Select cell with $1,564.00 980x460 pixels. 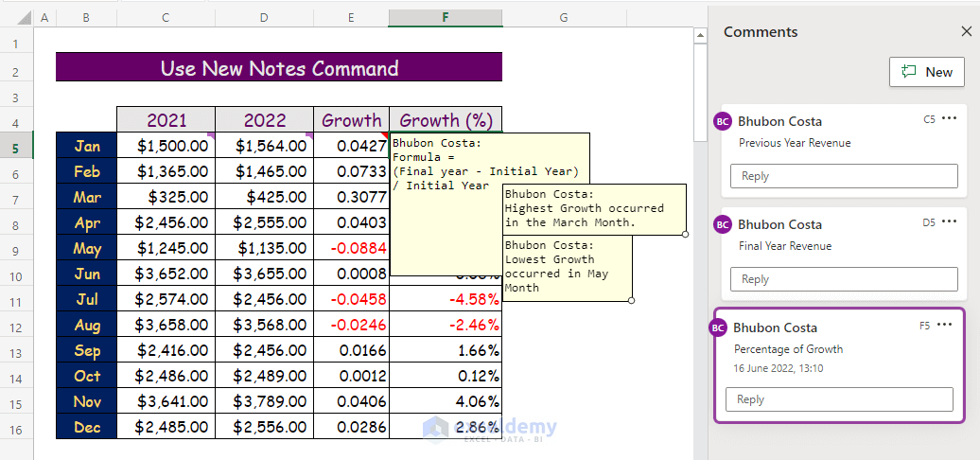(264, 146)
